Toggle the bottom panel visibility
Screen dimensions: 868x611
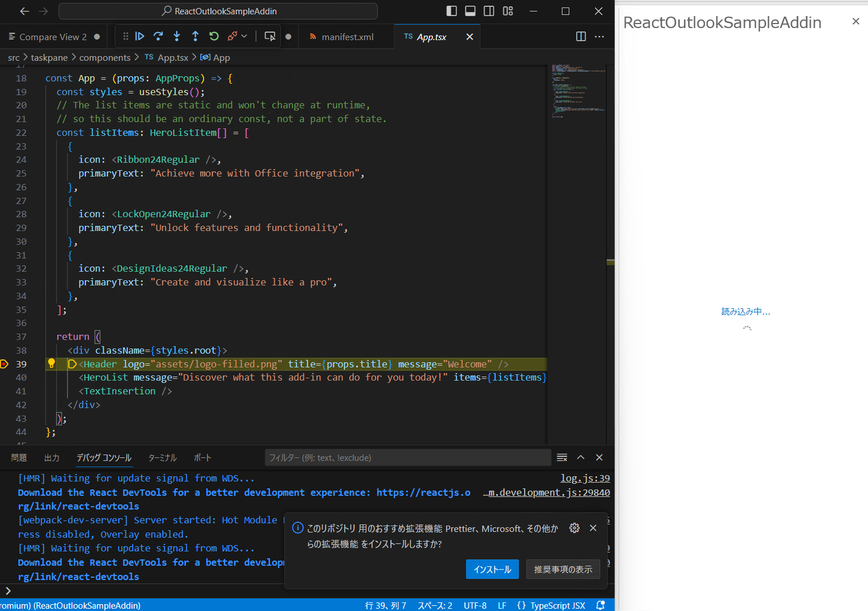tap(470, 11)
